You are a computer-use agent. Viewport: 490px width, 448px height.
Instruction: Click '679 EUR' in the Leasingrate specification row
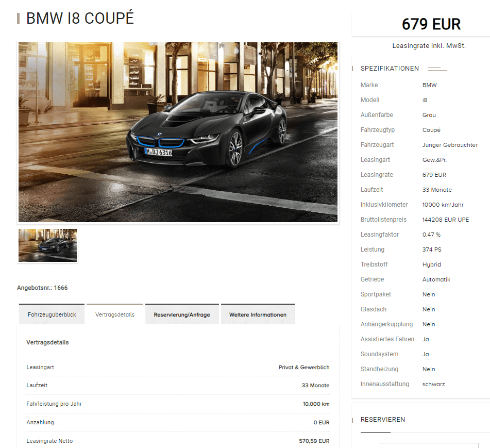click(x=434, y=175)
